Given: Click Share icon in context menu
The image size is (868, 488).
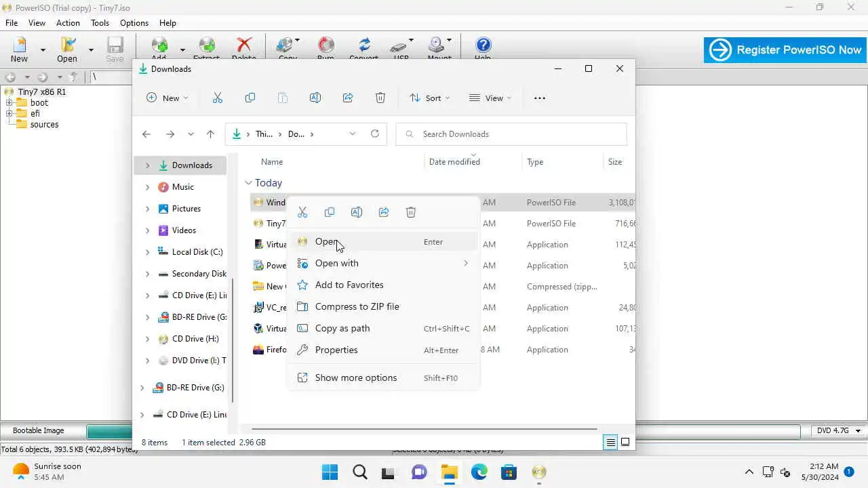Looking at the screenshot, I should (x=384, y=212).
